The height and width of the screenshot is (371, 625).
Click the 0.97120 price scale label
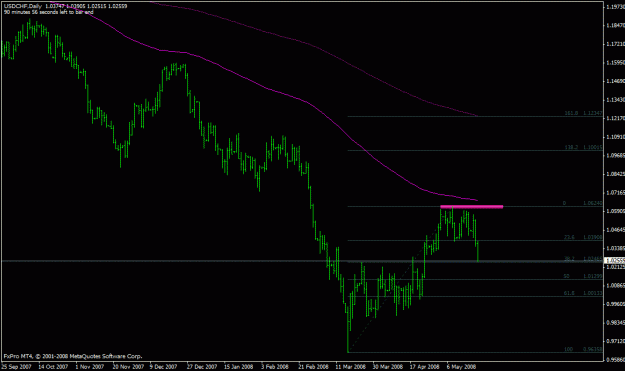(615, 341)
